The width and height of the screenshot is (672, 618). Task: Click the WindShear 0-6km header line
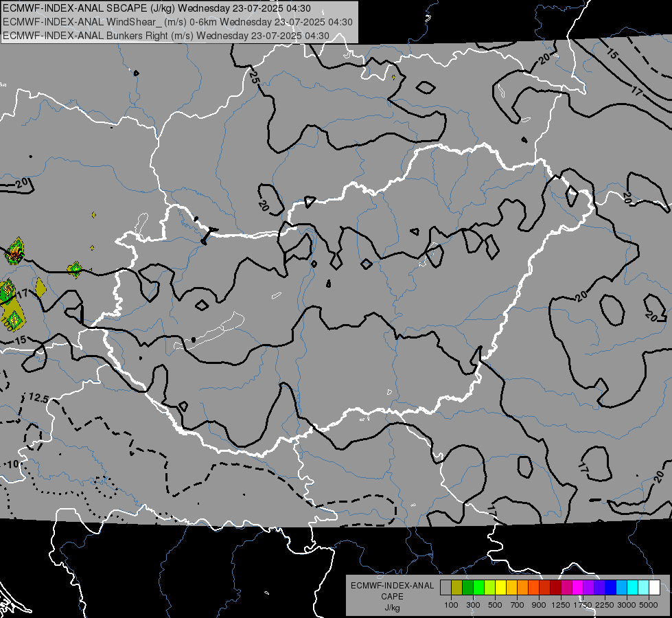178,22
